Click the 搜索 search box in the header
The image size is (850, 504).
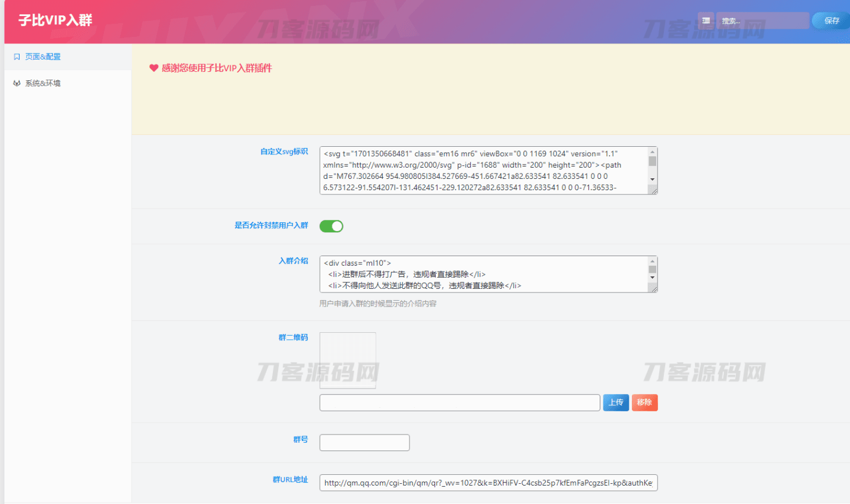[x=763, y=20]
